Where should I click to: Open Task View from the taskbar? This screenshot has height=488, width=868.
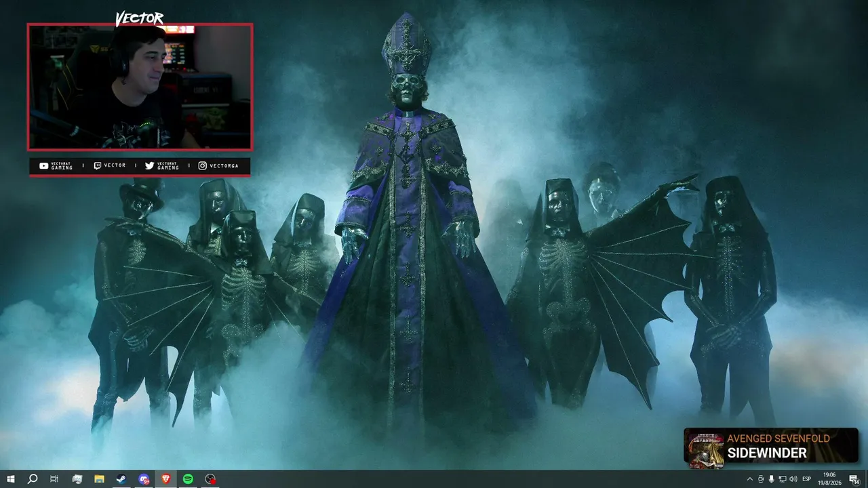coord(54,479)
